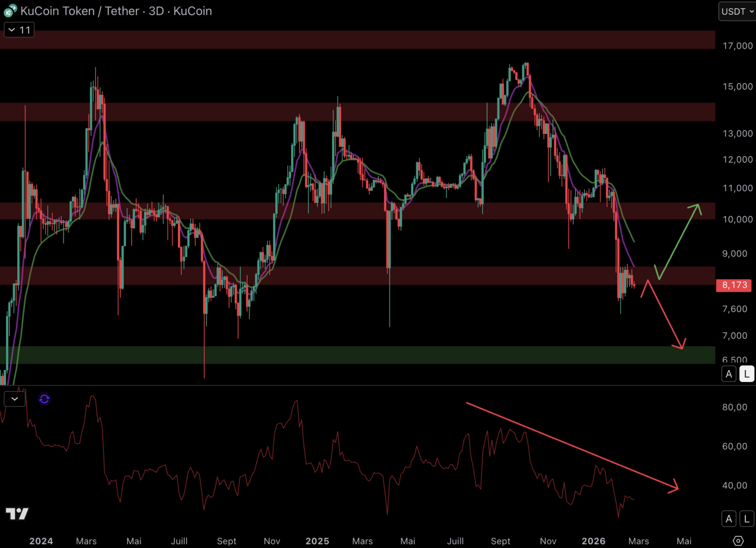Click the purple refresh icon in the RSI pane
Screen dimensions: 756x548
click(44, 399)
